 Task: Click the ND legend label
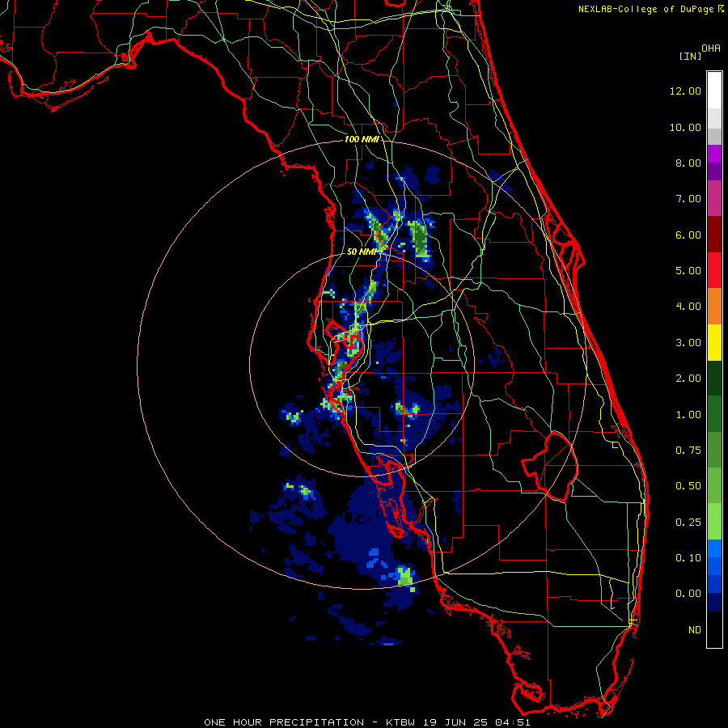point(695,630)
